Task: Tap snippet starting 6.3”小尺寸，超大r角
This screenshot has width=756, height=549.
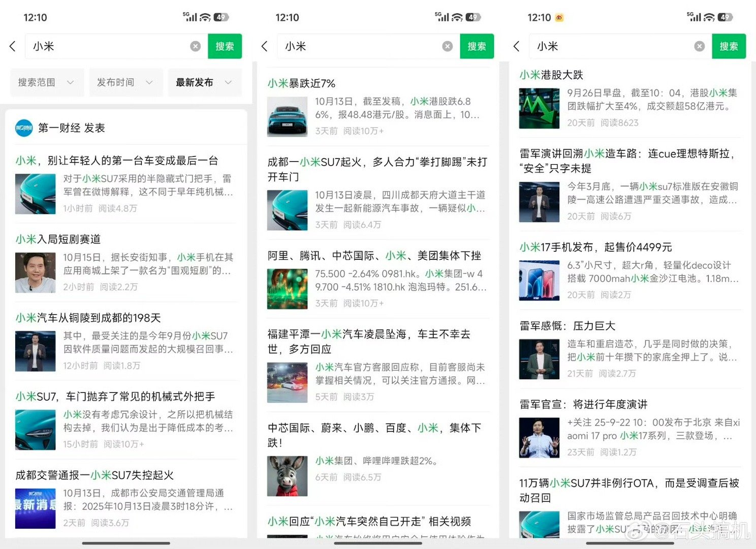Action: click(653, 272)
